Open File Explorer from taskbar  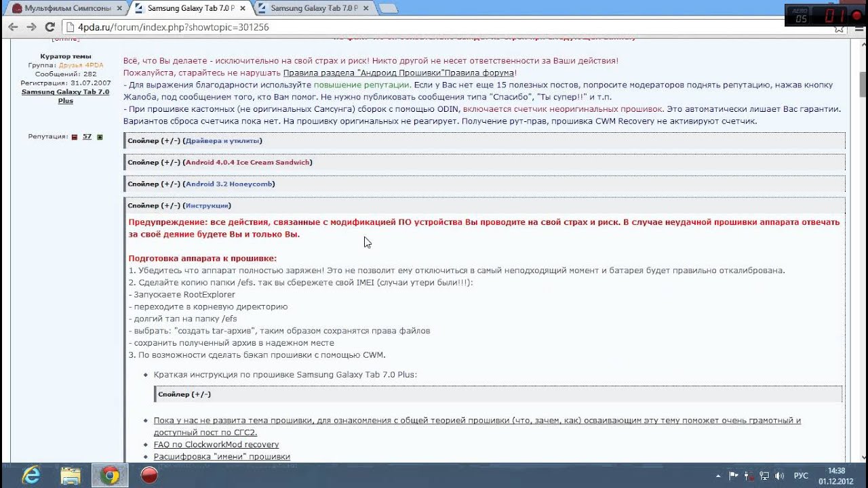[x=71, y=475]
